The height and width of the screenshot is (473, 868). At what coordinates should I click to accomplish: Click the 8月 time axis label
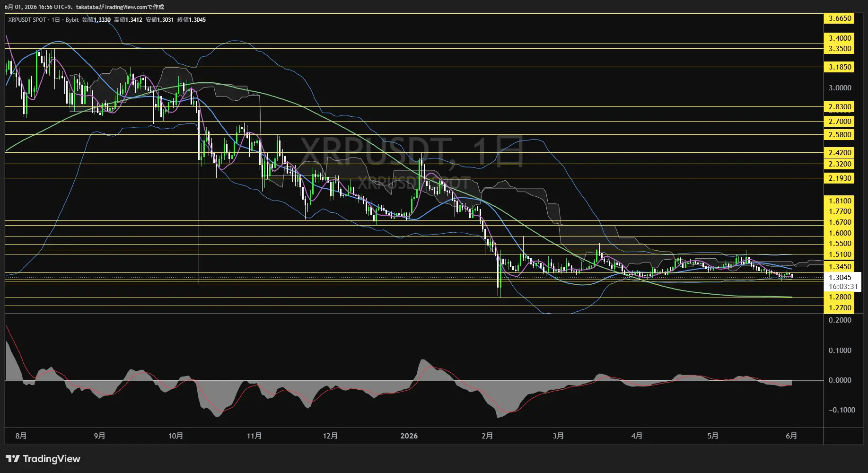pyautogui.click(x=21, y=436)
